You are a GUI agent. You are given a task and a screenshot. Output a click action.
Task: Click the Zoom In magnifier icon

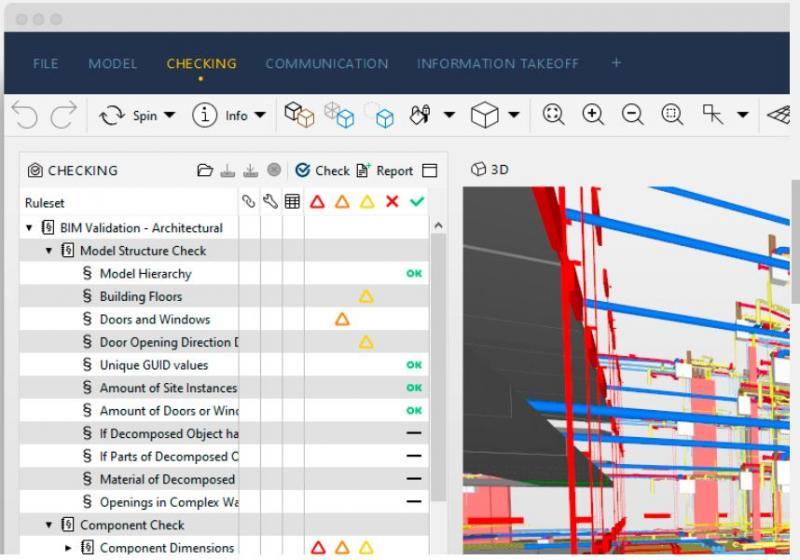(593, 114)
